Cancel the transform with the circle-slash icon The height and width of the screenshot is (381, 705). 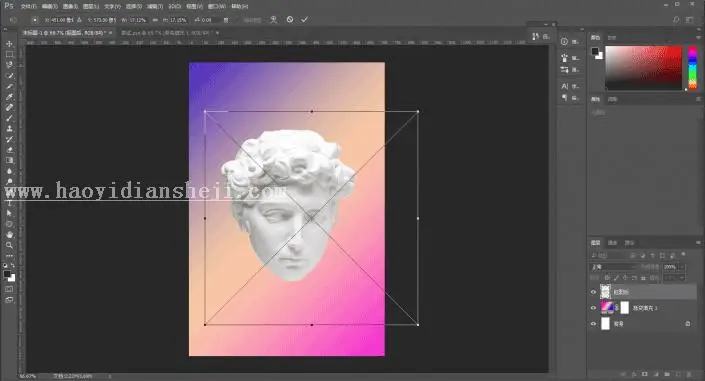290,20
